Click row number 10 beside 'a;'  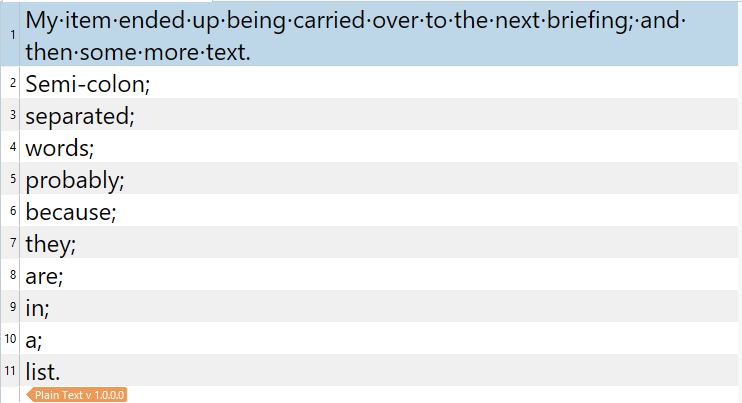pos(10,340)
